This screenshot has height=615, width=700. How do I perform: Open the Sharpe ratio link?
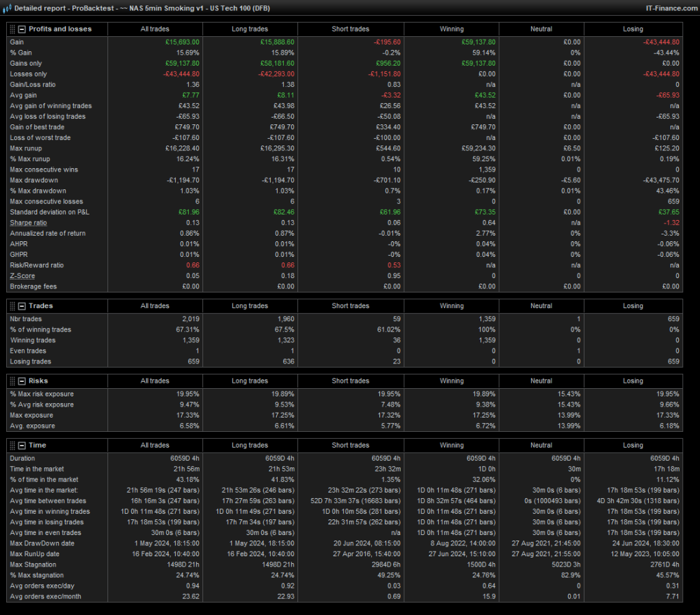click(x=28, y=223)
